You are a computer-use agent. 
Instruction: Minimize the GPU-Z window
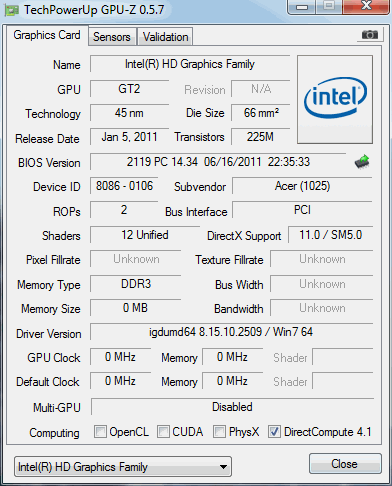click(301, 7)
